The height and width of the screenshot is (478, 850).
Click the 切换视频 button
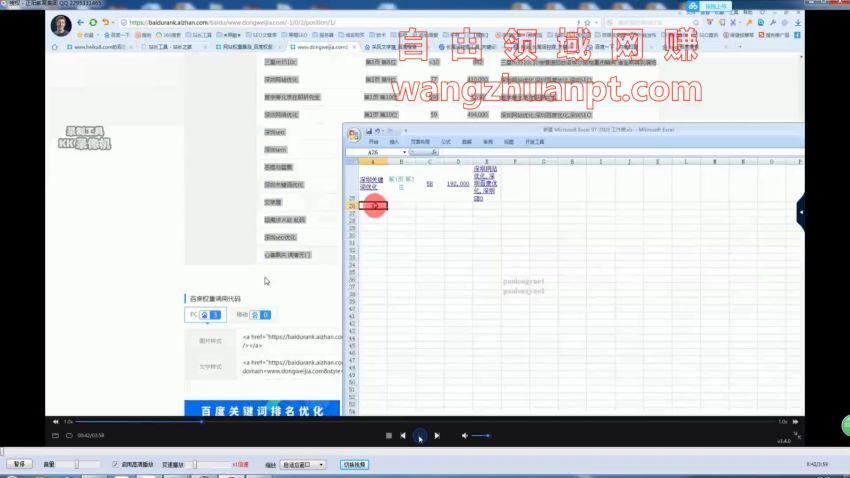point(355,465)
